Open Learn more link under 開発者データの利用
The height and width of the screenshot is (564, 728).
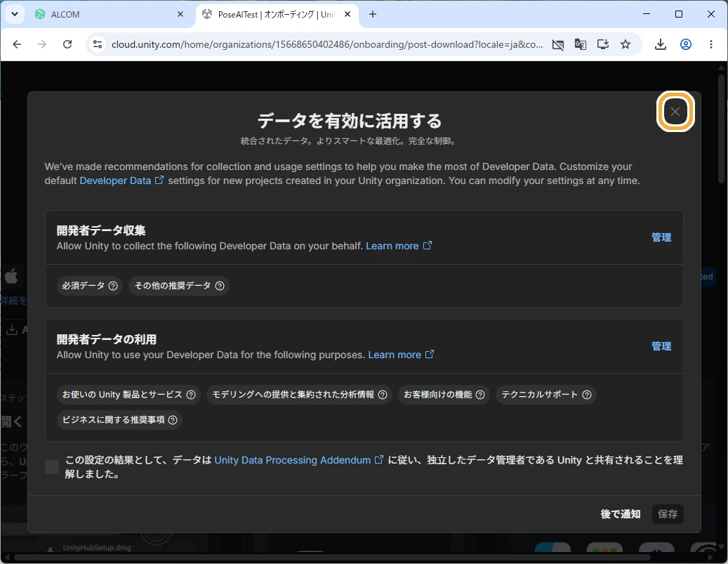pyautogui.click(x=401, y=355)
